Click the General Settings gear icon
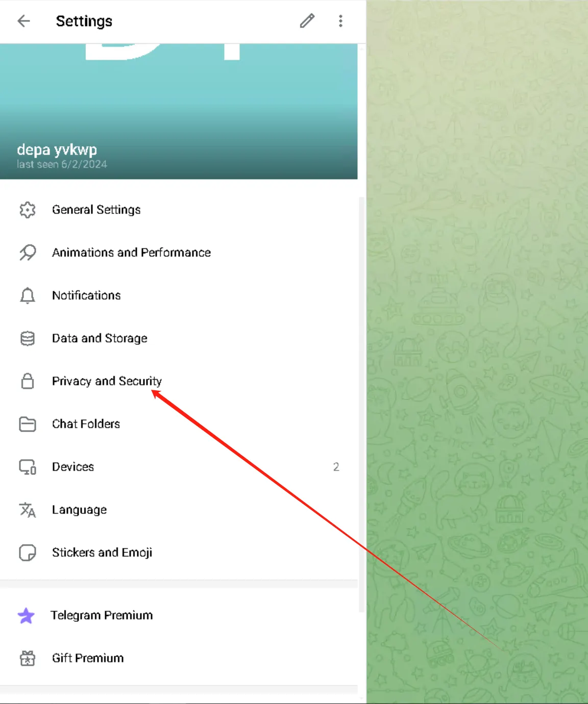 click(x=28, y=210)
